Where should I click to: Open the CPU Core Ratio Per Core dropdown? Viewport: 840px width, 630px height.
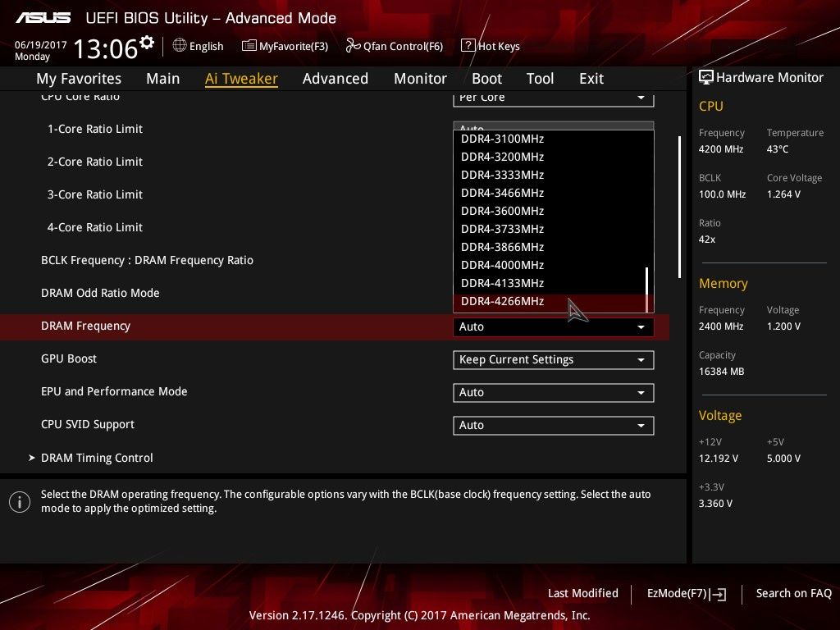554,98
